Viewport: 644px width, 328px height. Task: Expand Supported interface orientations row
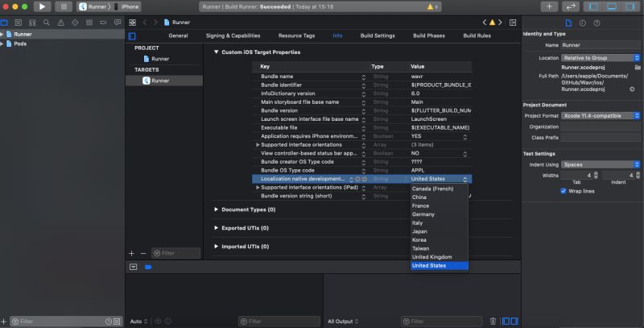[258, 145]
